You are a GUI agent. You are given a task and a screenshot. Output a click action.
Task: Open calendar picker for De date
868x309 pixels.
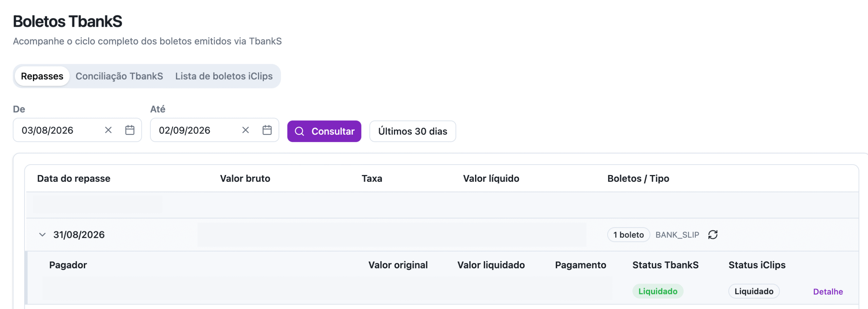(130, 130)
